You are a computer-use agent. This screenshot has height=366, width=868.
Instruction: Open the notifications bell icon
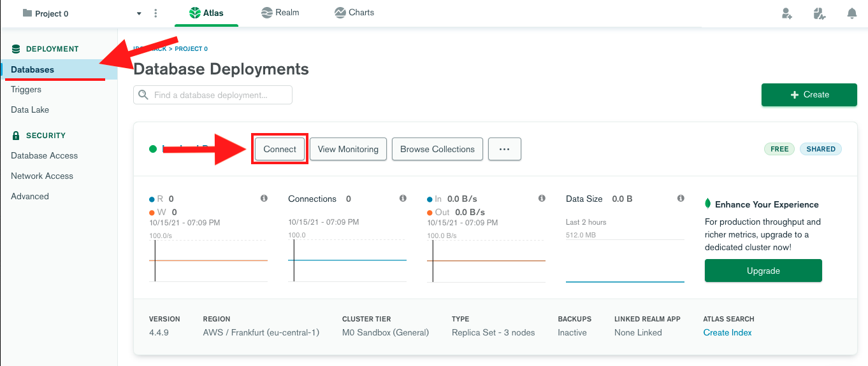click(x=852, y=13)
